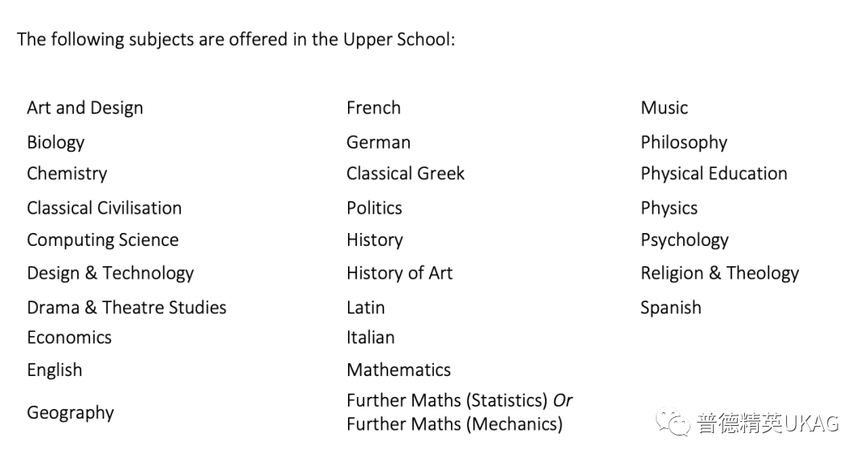Click Further Maths (Mechanics) line
Screen dimensions: 868x462
click(455, 424)
